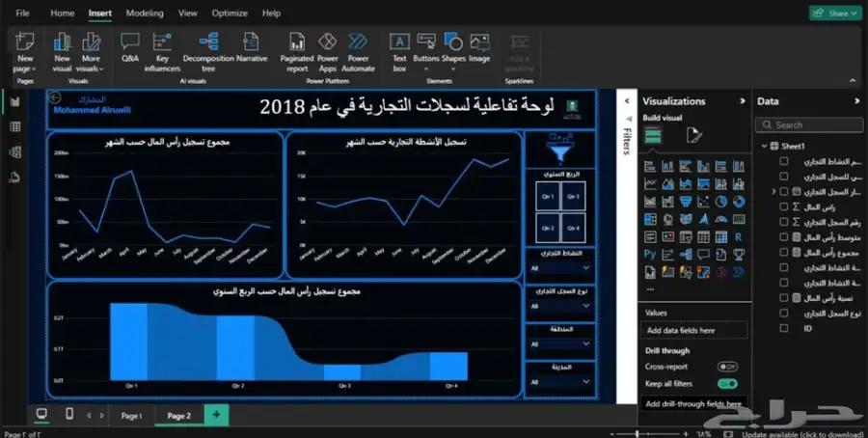Check the رقم السجل التجاري field checkbox
Image resolution: width=868 pixels, height=438 pixels.
(x=784, y=222)
